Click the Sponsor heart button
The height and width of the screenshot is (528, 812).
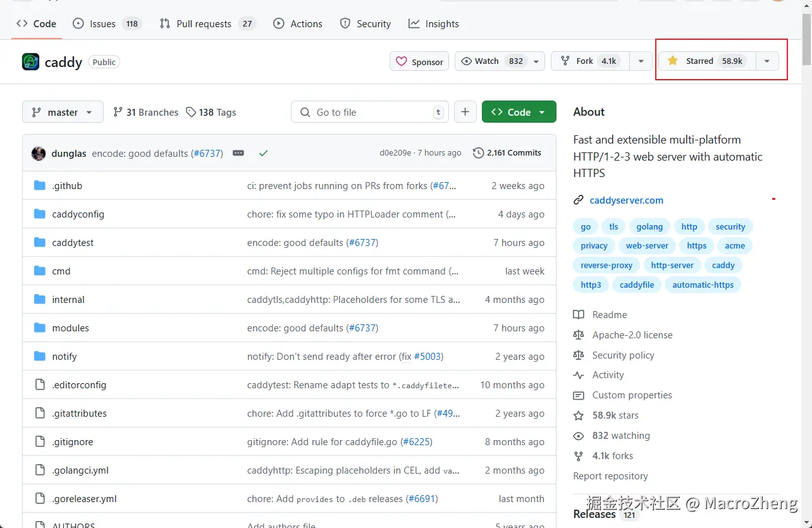(x=419, y=61)
